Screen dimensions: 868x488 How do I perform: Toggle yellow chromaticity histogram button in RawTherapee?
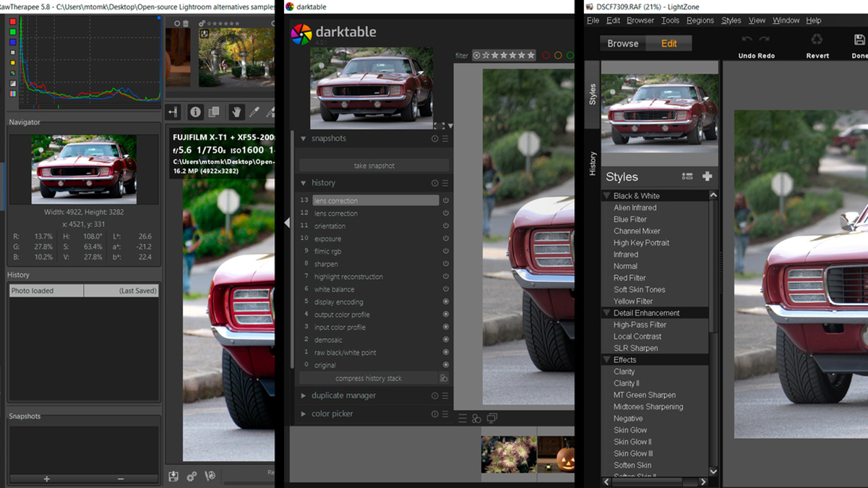pyautogui.click(x=12, y=63)
